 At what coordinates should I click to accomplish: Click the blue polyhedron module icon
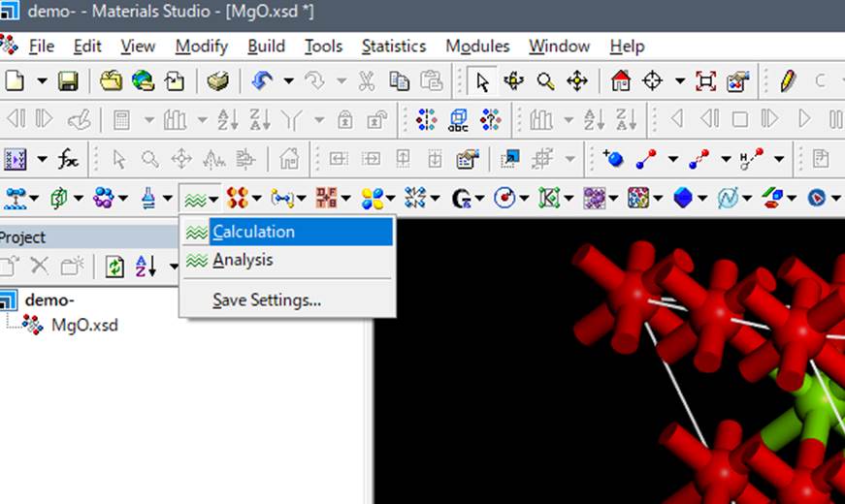pyautogui.click(x=683, y=198)
